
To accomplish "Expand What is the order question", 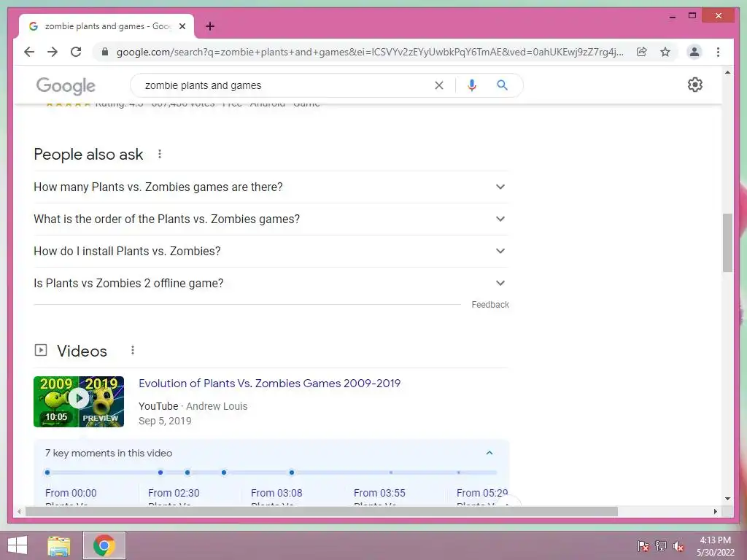I will point(271,219).
